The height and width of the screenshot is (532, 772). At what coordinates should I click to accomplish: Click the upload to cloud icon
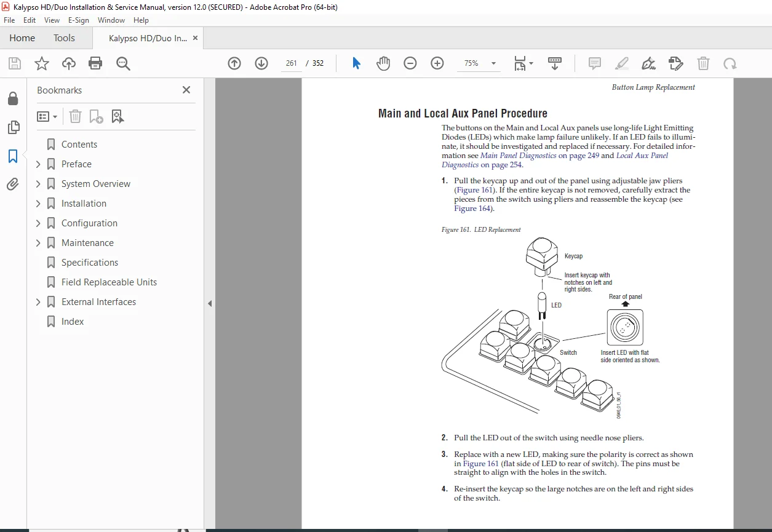pos(69,63)
